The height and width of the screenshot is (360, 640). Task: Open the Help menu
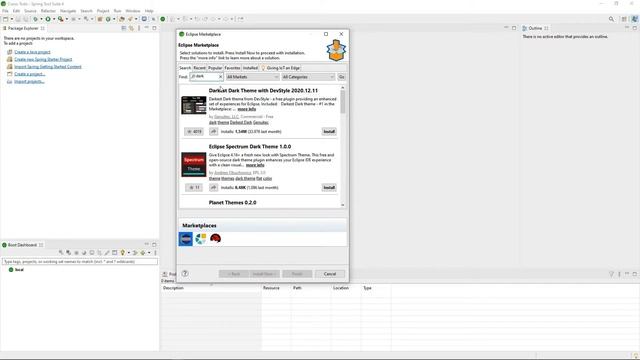[x=149, y=11]
